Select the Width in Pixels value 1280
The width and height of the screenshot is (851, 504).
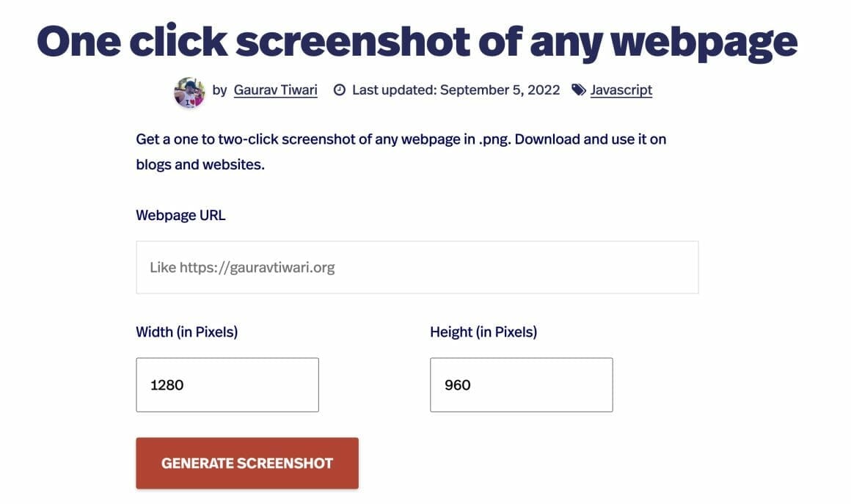point(167,384)
